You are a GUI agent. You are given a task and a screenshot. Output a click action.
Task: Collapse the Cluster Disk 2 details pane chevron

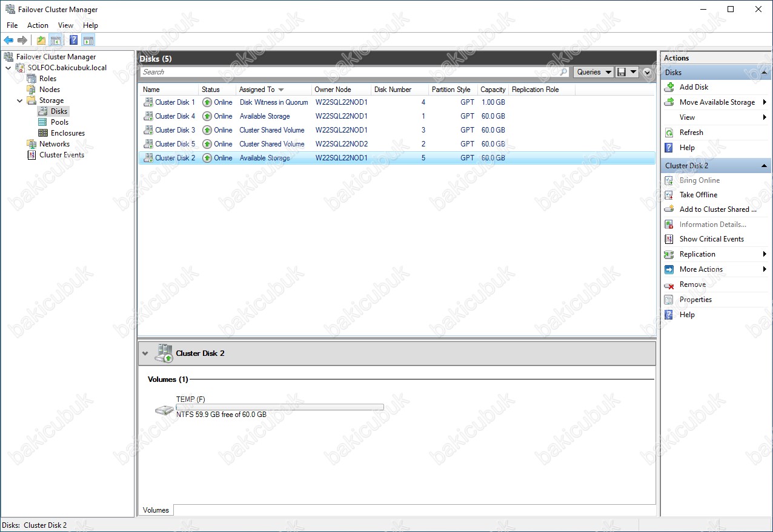point(145,353)
